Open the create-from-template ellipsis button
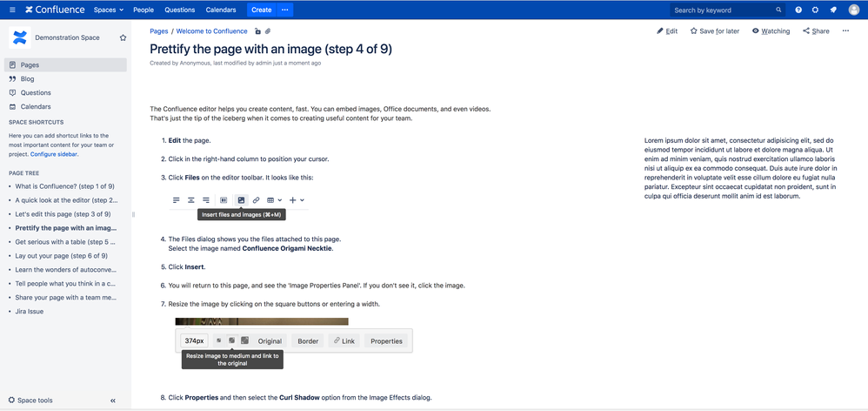This screenshot has height=411, width=868. pyautogui.click(x=285, y=10)
